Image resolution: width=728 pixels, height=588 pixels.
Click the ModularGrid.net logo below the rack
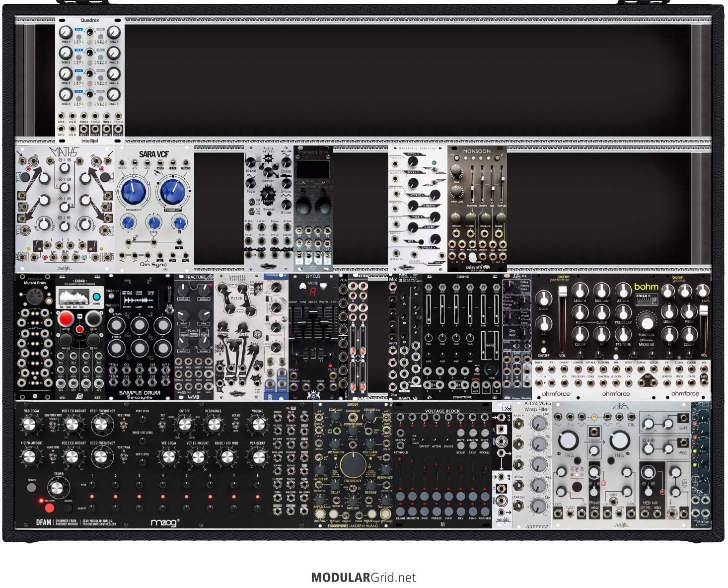[364, 578]
